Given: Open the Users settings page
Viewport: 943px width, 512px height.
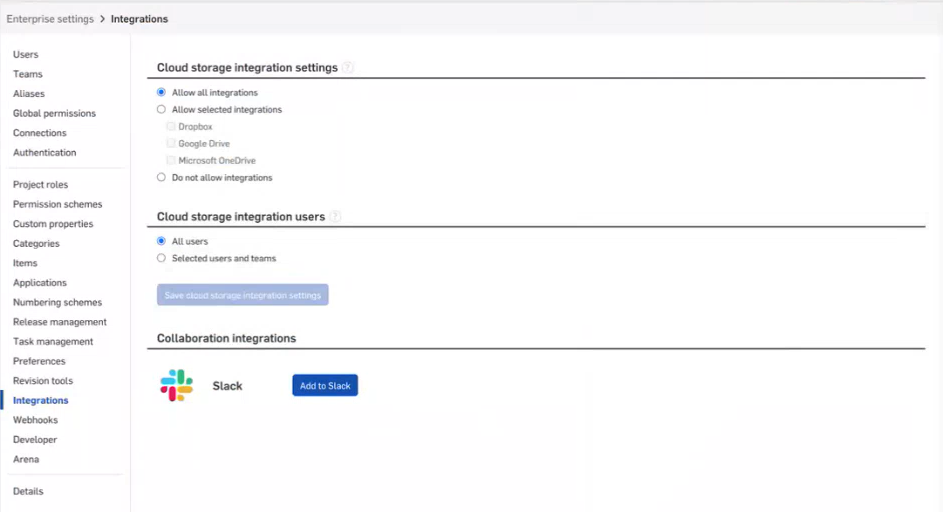Looking at the screenshot, I should tap(26, 54).
